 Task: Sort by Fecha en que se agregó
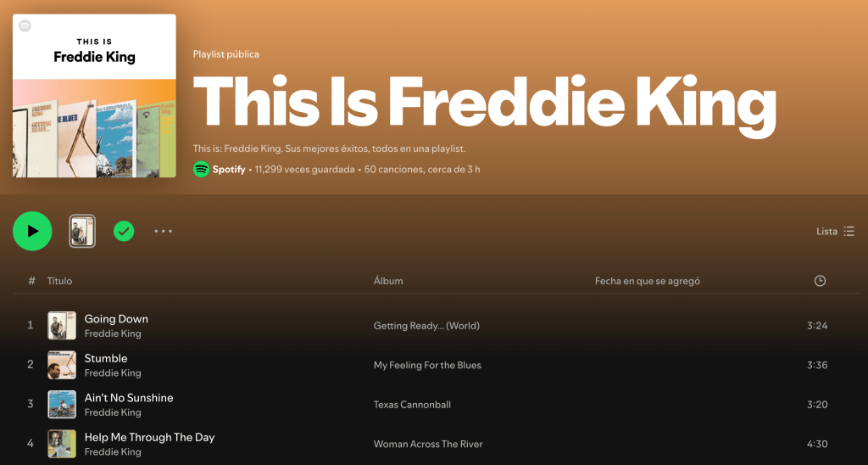click(x=647, y=281)
